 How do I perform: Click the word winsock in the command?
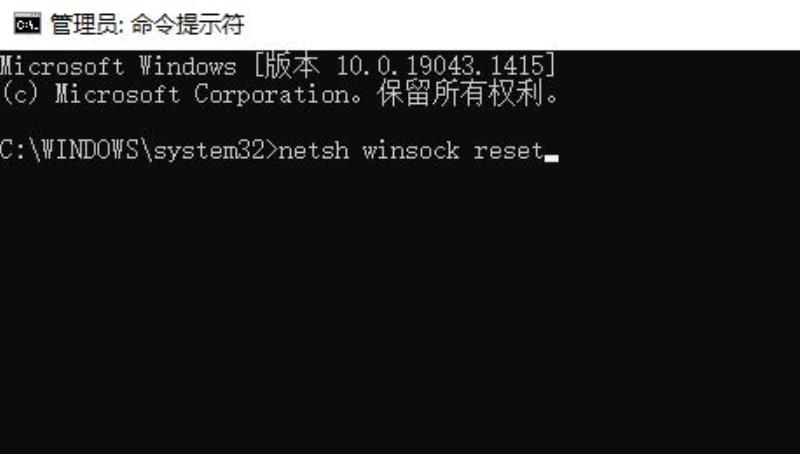[411, 151]
